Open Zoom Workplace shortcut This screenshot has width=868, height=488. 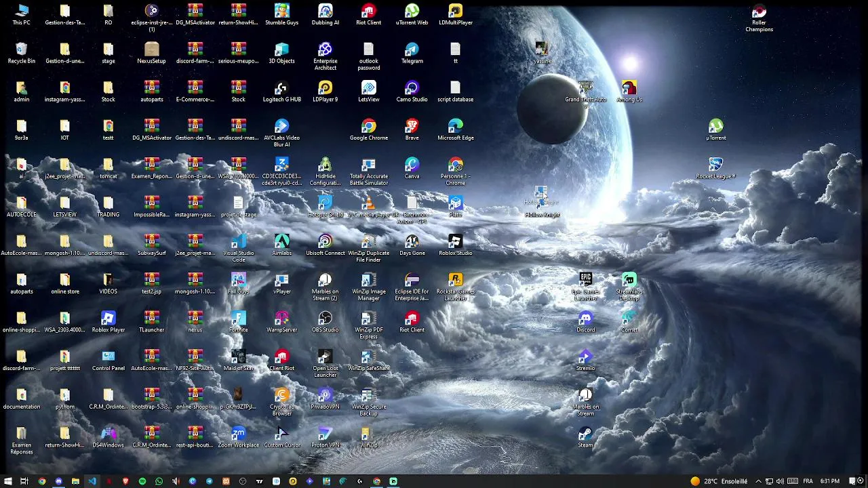(238, 438)
